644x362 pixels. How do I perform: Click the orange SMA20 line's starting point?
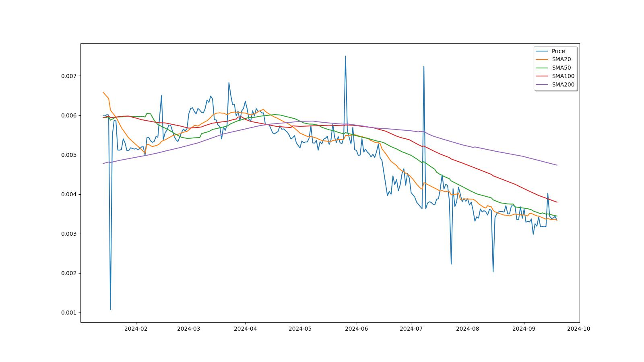coord(103,93)
